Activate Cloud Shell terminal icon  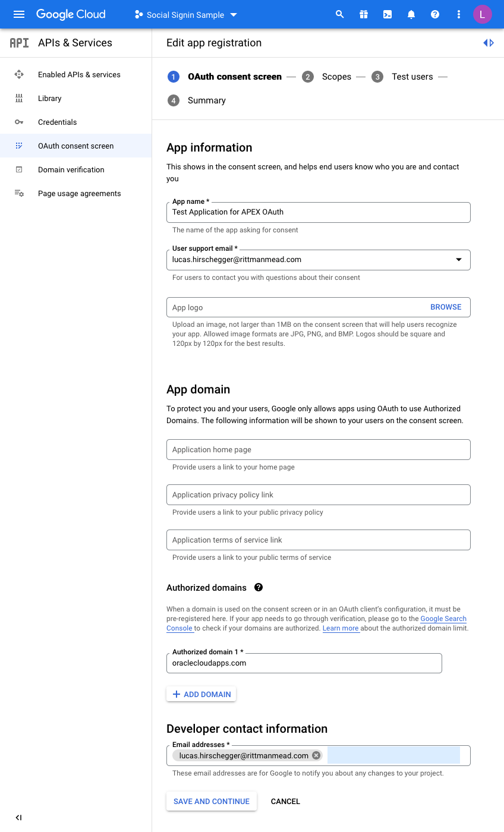(388, 14)
